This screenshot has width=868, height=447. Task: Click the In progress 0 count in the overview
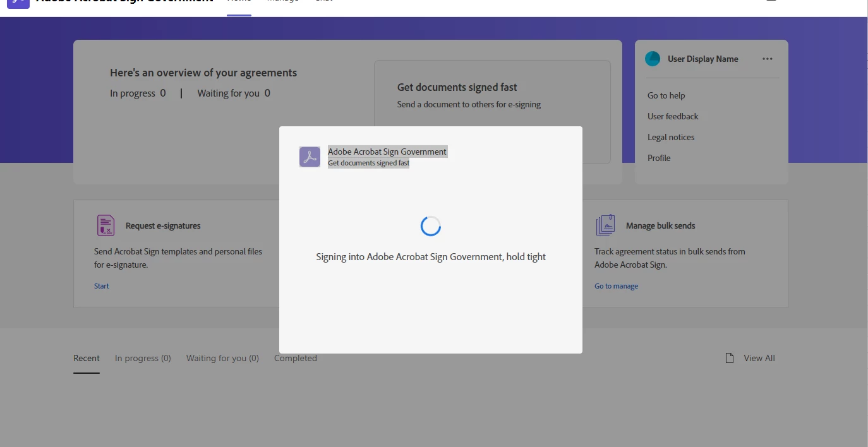click(x=138, y=93)
